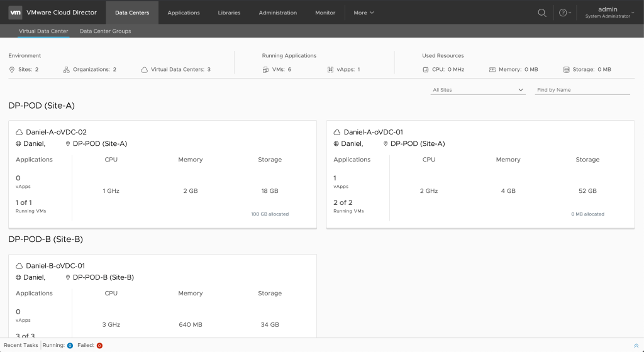Open the All Sites filter dropdown
The image size is (644, 352).
[478, 90]
